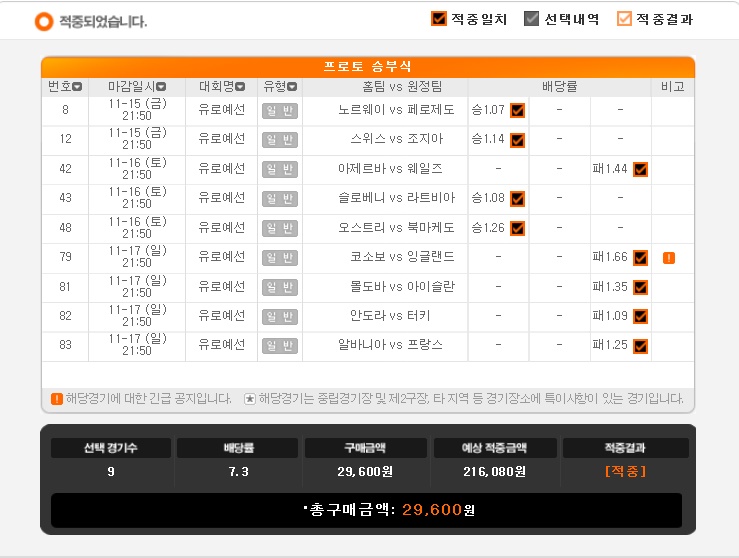Click the 슬로베니 vs 라트비아 match name
The height and width of the screenshot is (558, 739).
[x=396, y=198]
